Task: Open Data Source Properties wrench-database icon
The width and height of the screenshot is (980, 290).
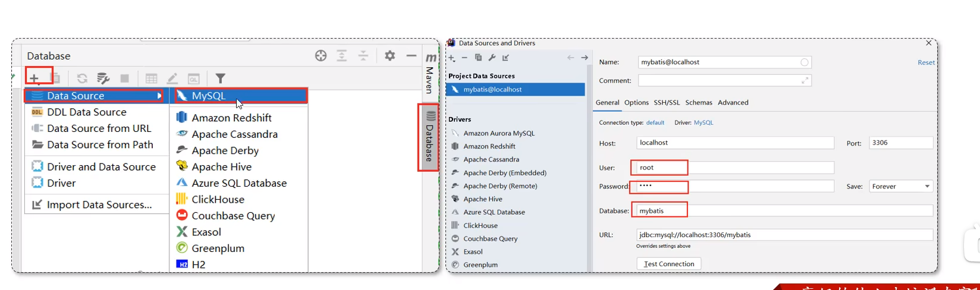Action: click(x=103, y=78)
